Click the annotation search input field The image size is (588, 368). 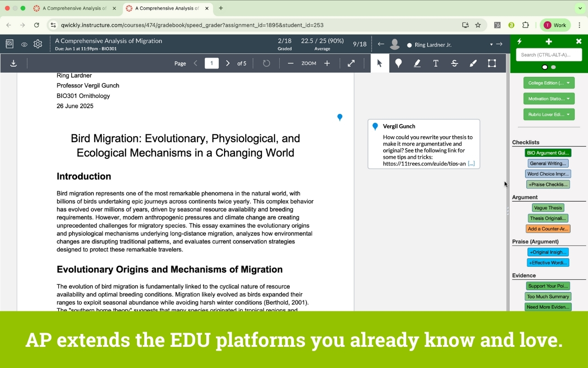(548, 55)
